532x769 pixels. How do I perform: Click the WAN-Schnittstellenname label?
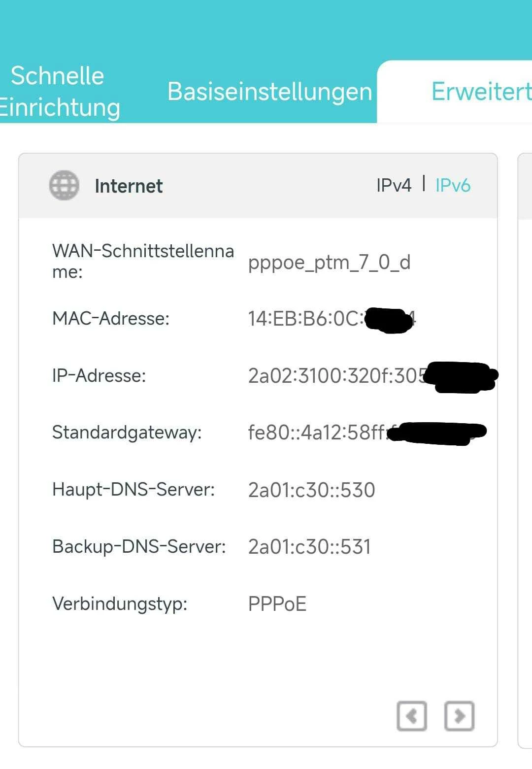point(143,261)
